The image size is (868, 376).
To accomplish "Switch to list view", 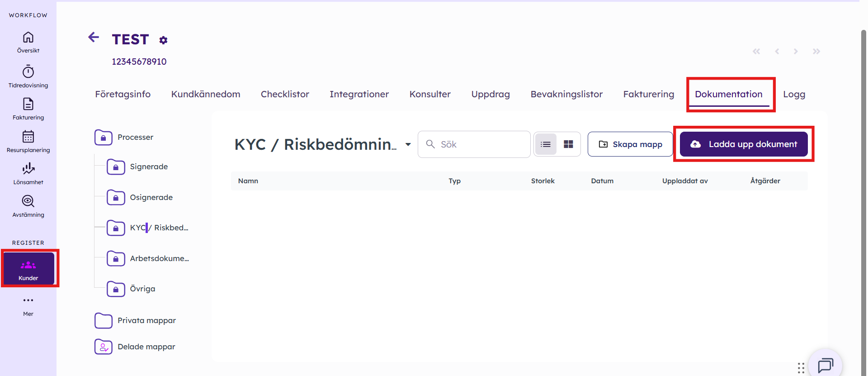I will point(546,144).
